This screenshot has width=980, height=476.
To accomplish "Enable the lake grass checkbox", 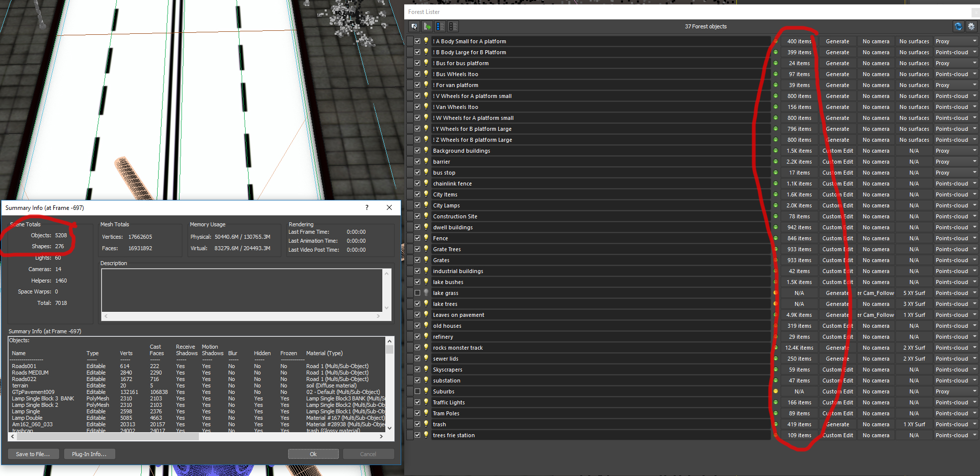I will point(417,293).
